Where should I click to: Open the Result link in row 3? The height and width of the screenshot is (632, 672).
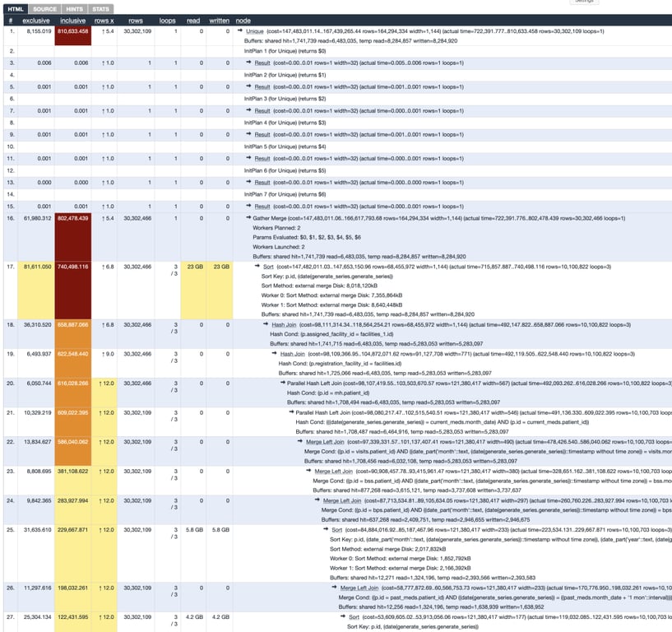click(262, 63)
